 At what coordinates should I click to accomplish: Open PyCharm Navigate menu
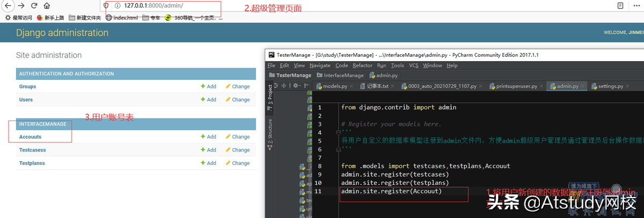pos(320,65)
